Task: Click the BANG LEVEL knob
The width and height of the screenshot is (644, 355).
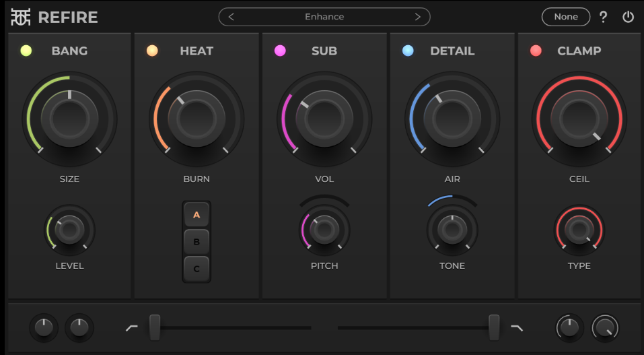Action: 69,230
